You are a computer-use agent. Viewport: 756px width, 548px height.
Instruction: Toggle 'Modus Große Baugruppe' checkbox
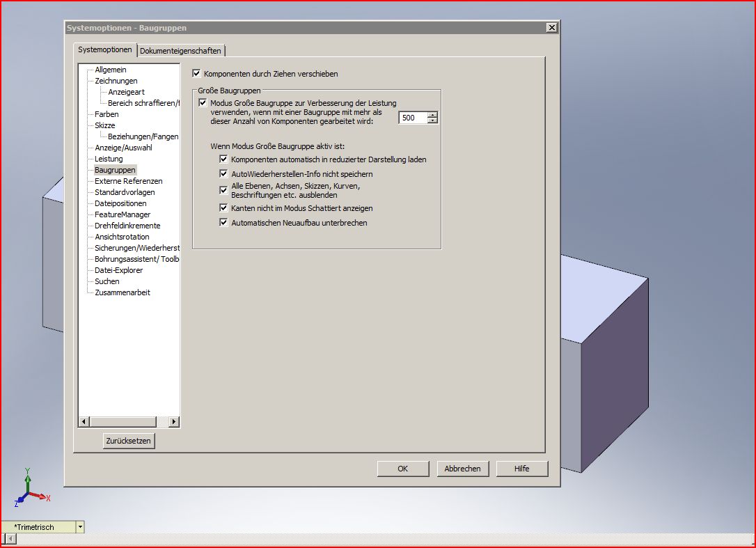203,103
